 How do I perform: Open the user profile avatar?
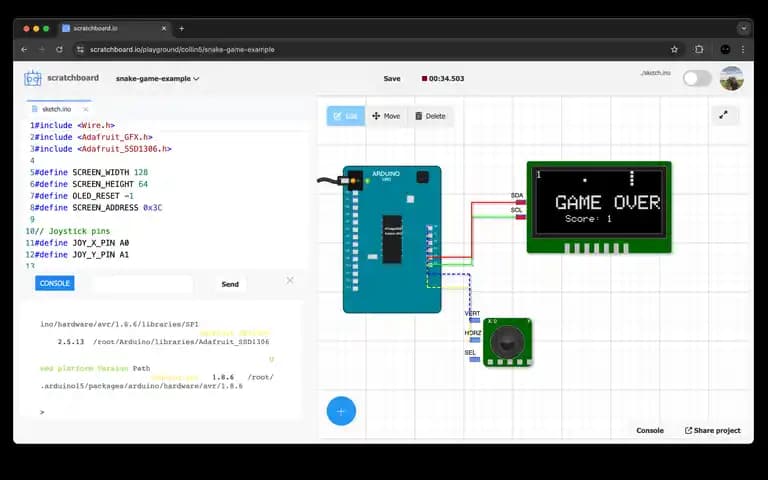(x=731, y=78)
